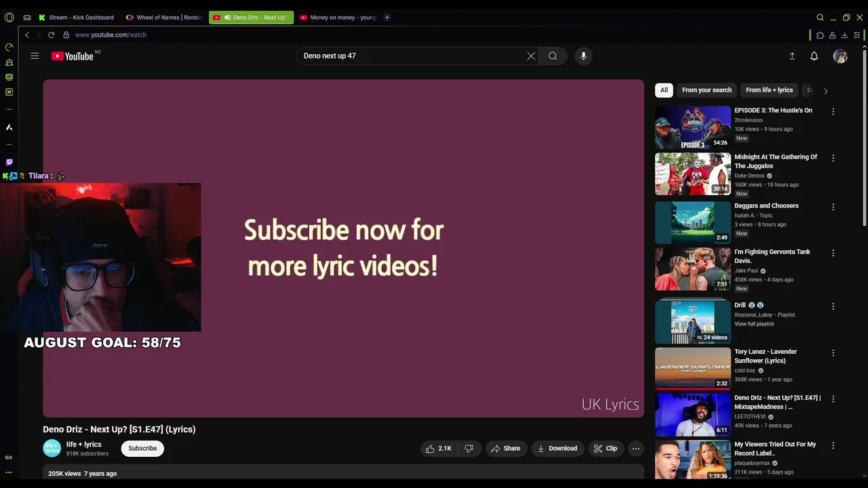
Task: Open the browser extensions puzzle icon
Action: pyautogui.click(x=820, y=35)
